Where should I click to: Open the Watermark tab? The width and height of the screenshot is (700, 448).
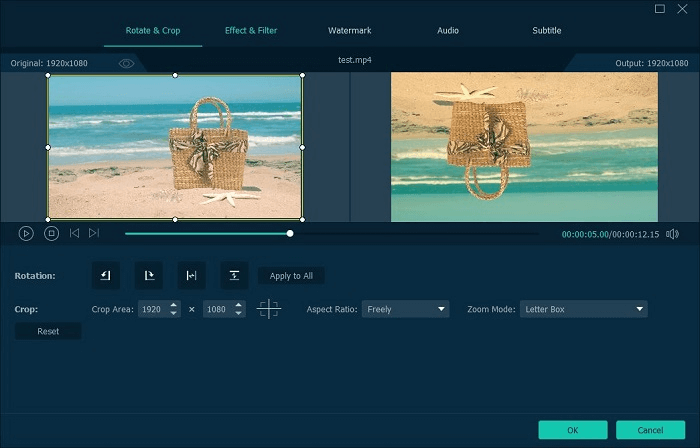[350, 30]
